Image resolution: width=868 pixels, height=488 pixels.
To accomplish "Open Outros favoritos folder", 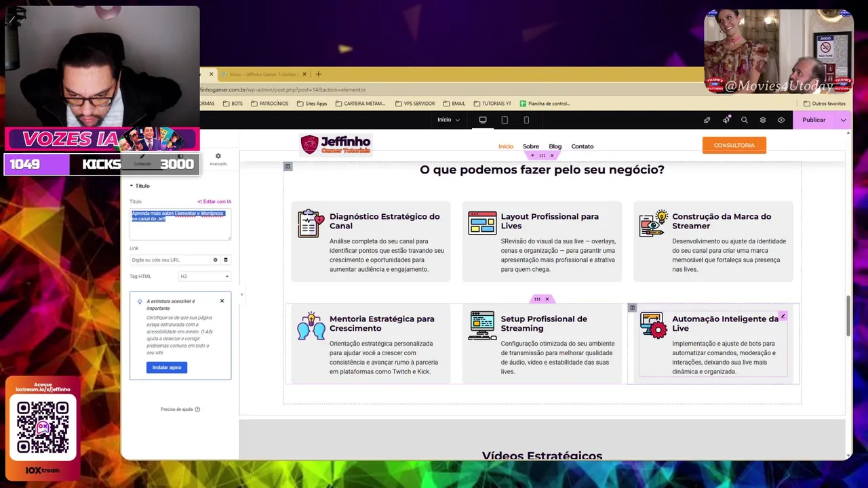I will (825, 104).
